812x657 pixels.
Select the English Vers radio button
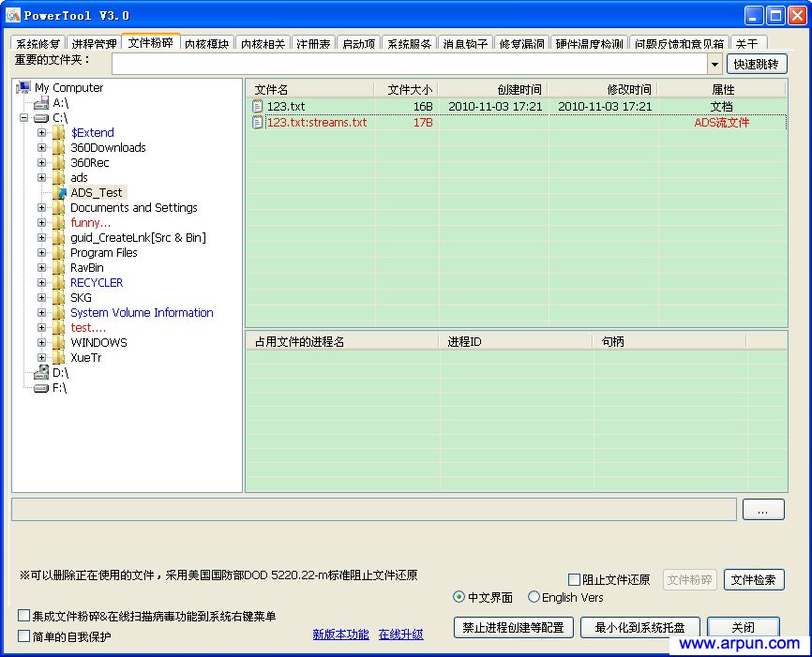[534, 597]
